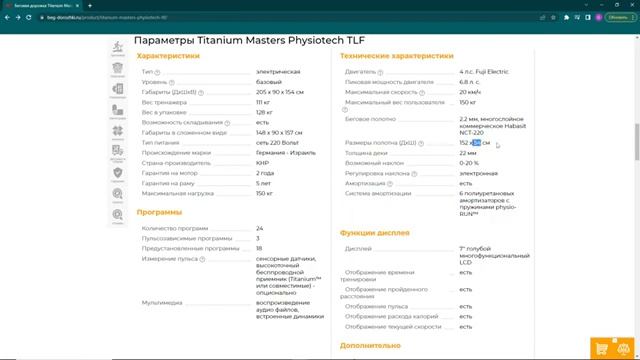Viewport: 640px width, 360px height.
Task: Click the value Германия - Израиль
Action: click(x=286, y=153)
